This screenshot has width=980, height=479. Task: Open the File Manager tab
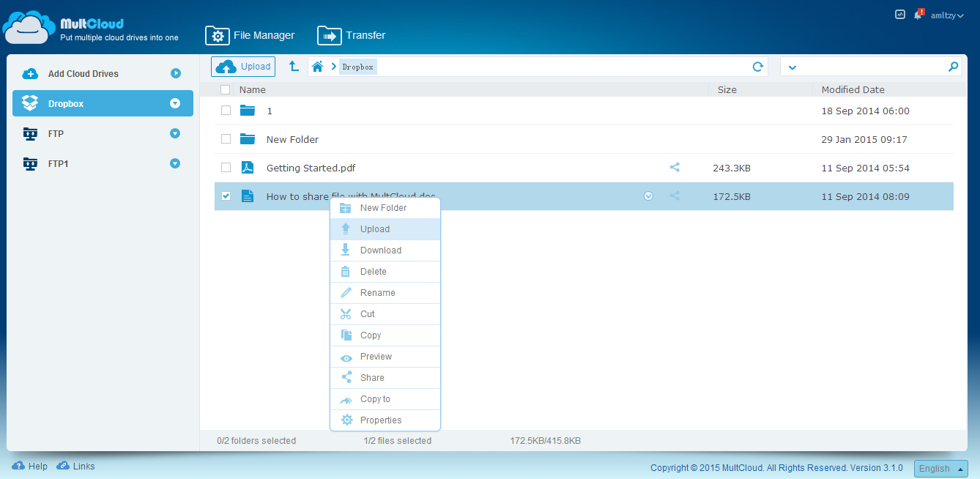click(x=250, y=36)
